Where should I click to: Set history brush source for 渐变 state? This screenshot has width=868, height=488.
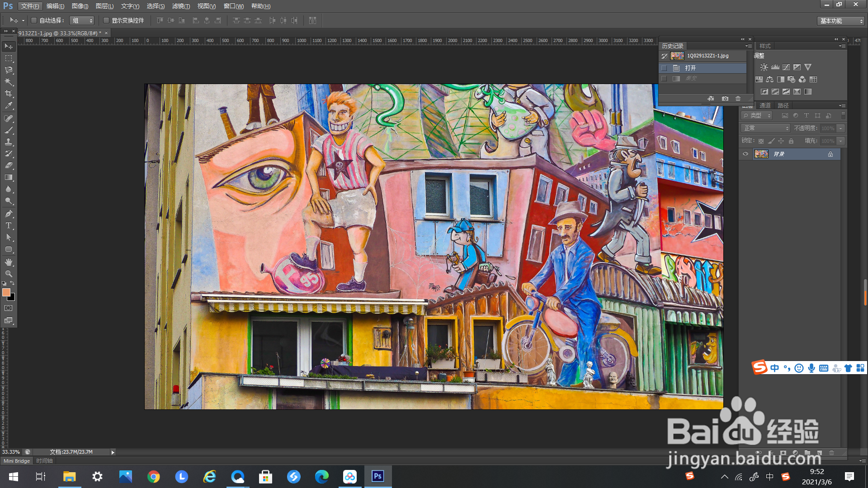pos(664,79)
